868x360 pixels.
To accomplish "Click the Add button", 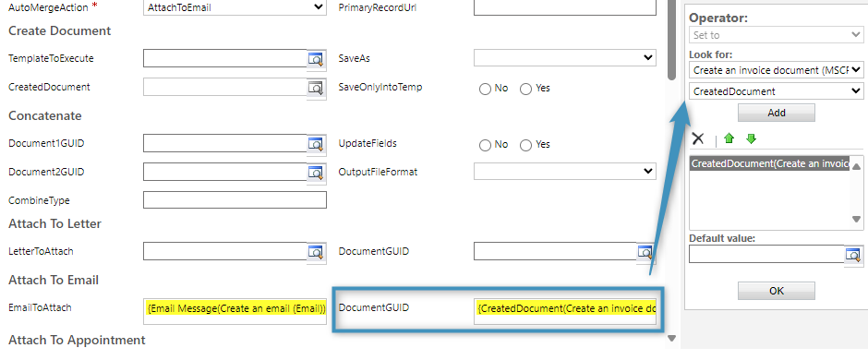I will click(776, 113).
